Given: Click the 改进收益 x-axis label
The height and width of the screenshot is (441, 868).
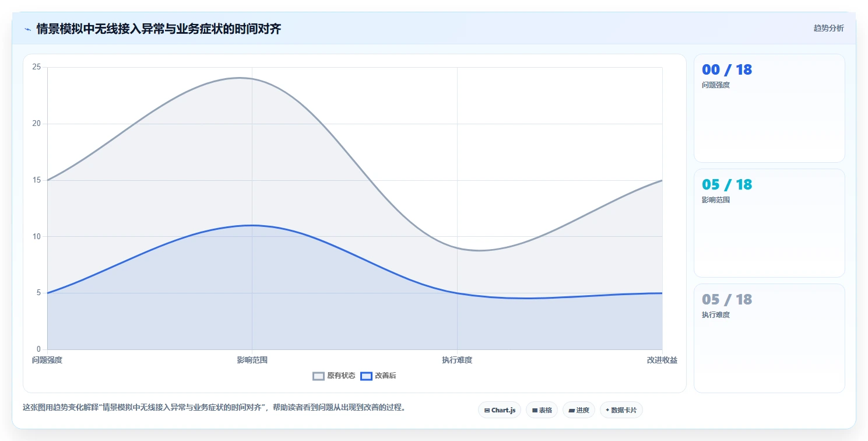Looking at the screenshot, I should [662, 360].
